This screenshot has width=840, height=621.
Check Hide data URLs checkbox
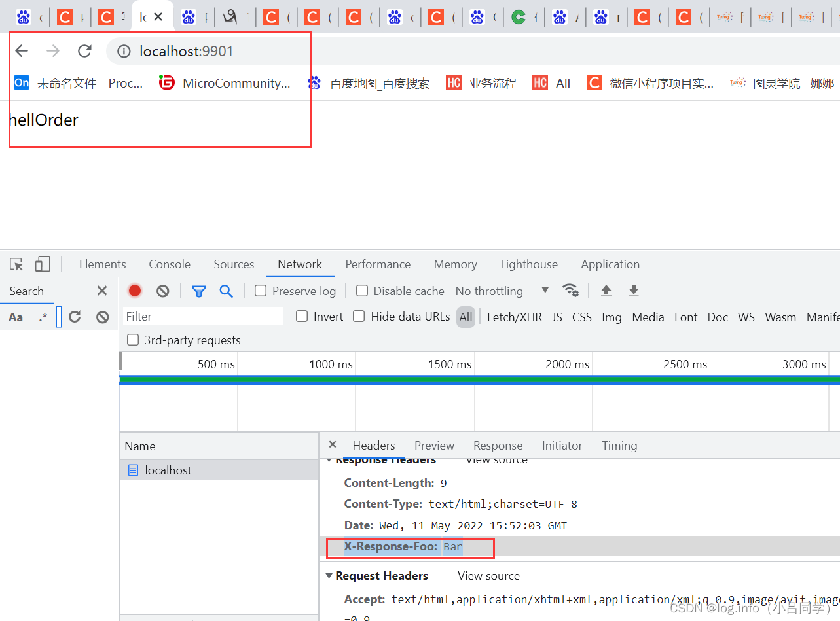click(359, 317)
